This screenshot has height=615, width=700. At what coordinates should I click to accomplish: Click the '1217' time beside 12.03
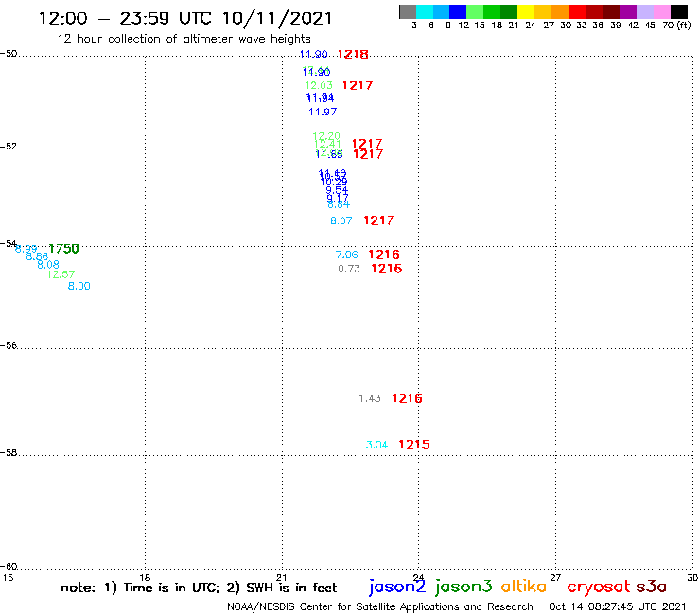point(358,85)
